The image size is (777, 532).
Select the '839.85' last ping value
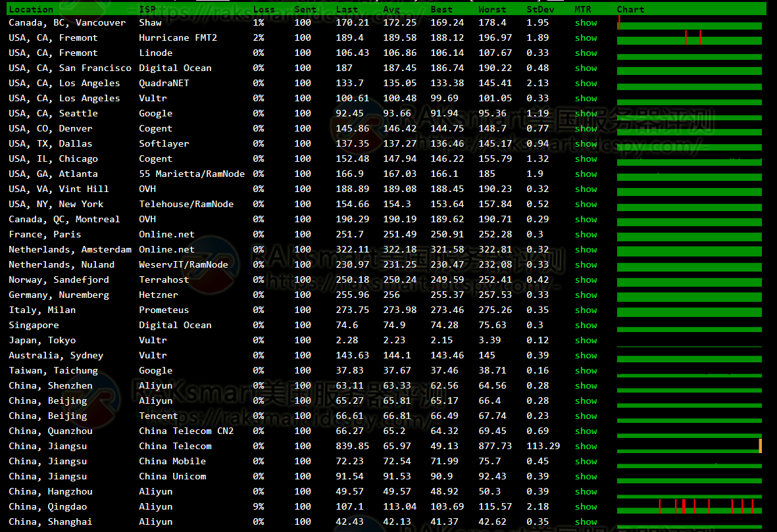point(353,446)
